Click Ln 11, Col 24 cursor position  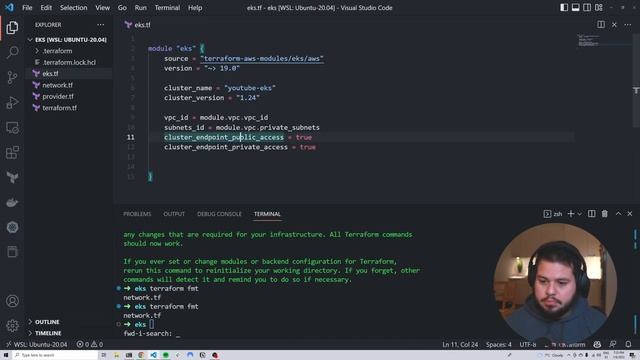coord(460,344)
